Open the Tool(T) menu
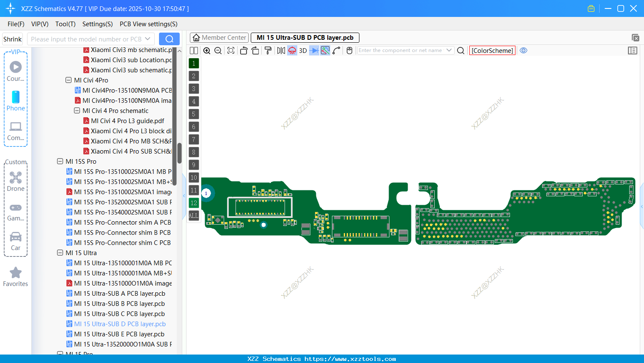Screen dimensions: 644x363 (x=65, y=24)
